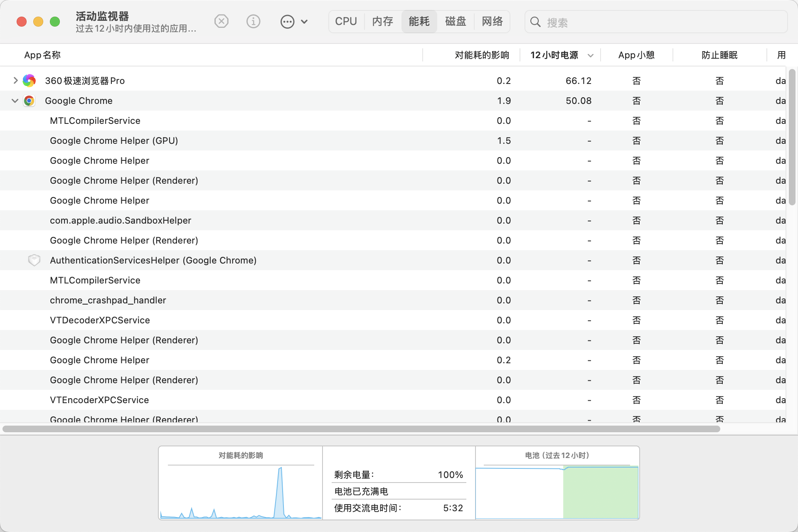Click the Google Chrome app icon
The image size is (798, 532).
pos(29,101)
